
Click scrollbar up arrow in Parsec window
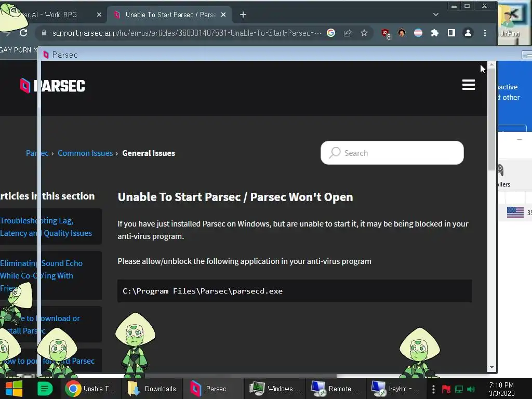491,64
